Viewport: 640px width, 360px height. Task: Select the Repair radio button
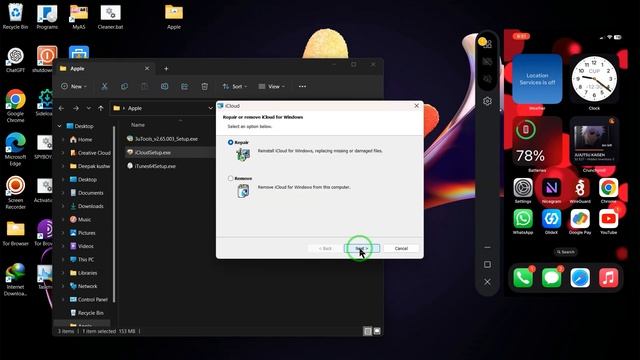(x=231, y=142)
